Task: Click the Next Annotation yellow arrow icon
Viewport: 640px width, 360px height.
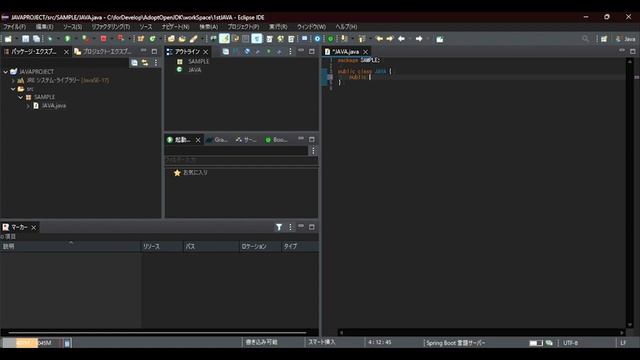Action: click(x=344, y=39)
